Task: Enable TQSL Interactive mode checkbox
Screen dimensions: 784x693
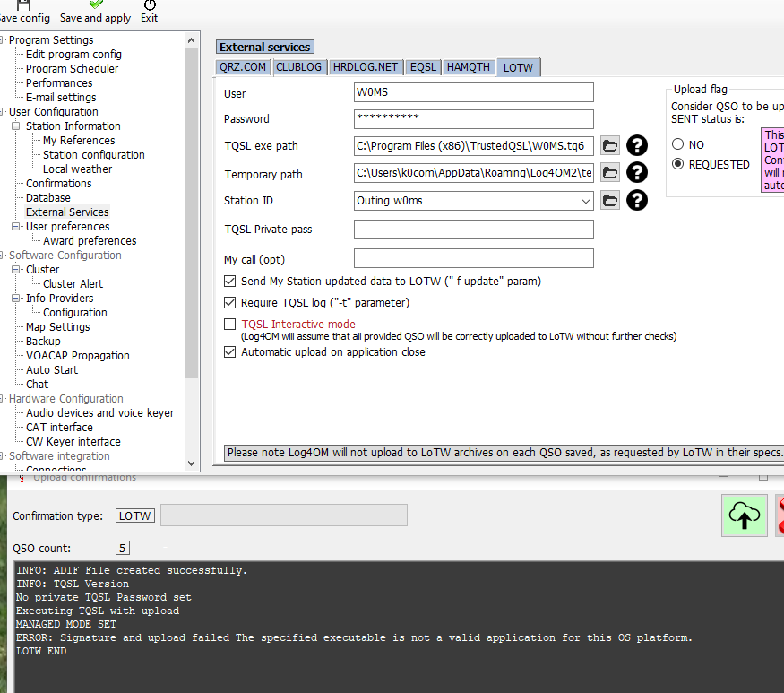Action: pos(230,325)
